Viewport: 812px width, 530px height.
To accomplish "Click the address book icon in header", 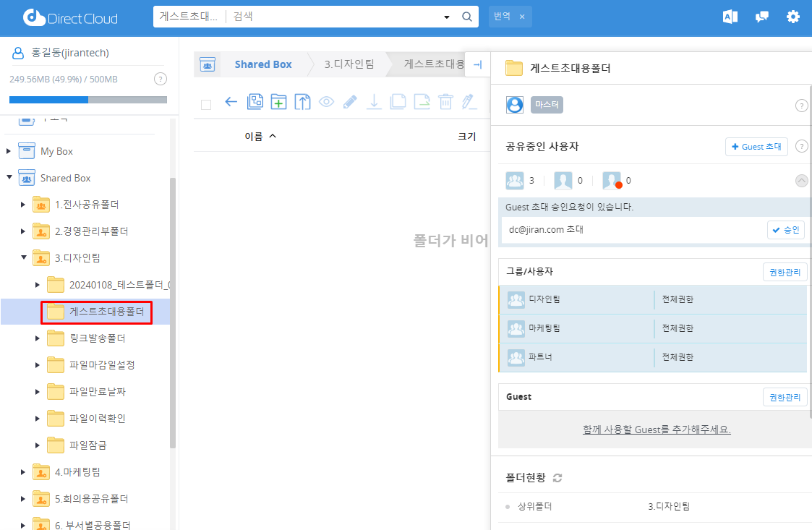I will [730, 17].
